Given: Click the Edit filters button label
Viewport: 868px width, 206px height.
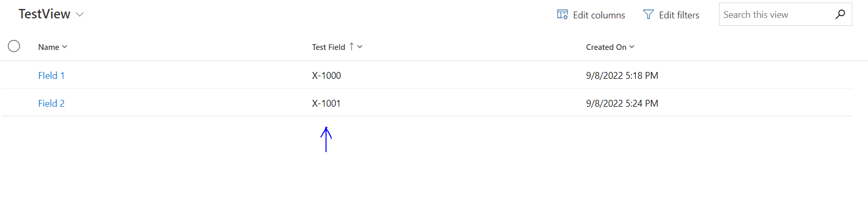Looking at the screenshot, I should click(679, 15).
